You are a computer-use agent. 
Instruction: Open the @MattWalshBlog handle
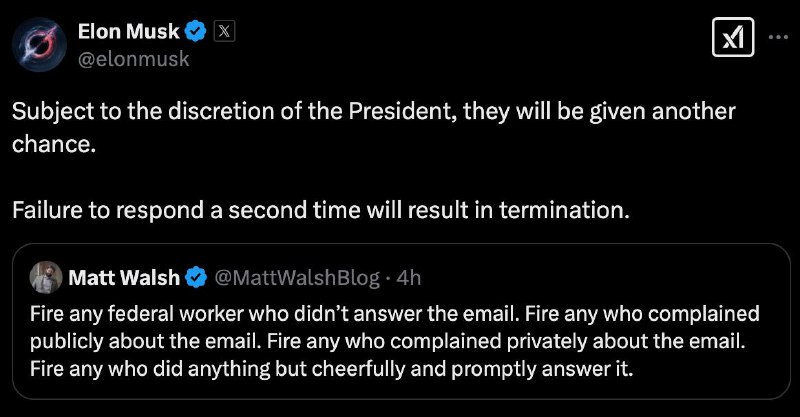pos(297,278)
